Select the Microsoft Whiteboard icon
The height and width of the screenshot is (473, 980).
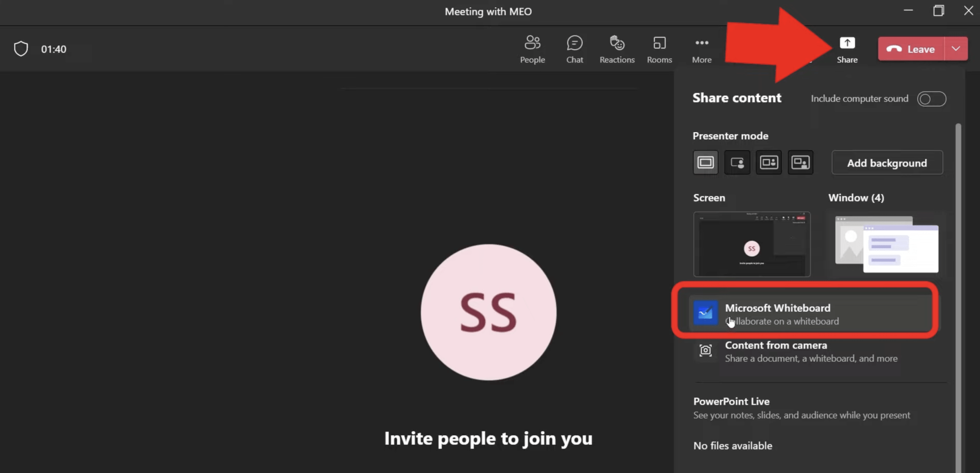click(x=705, y=313)
